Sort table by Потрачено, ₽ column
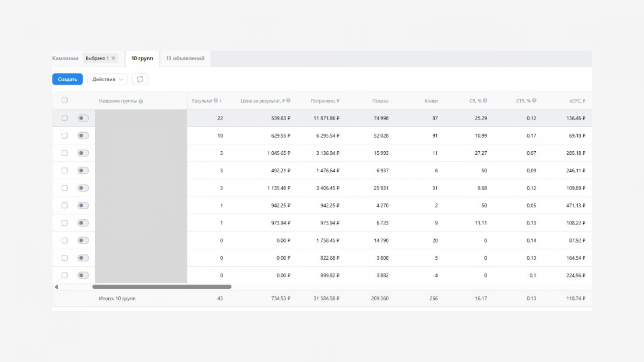Viewport: 644px width, 362px height. pyautogui.click(x=324, y=101)
